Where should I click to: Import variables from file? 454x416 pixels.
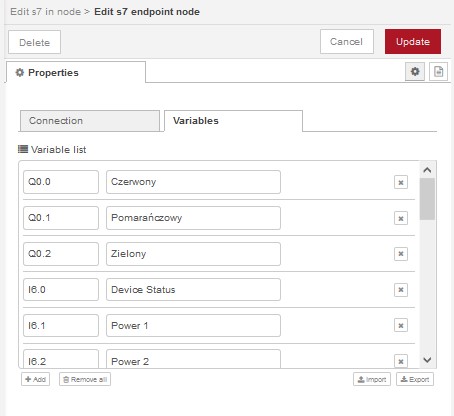[372, 379]
